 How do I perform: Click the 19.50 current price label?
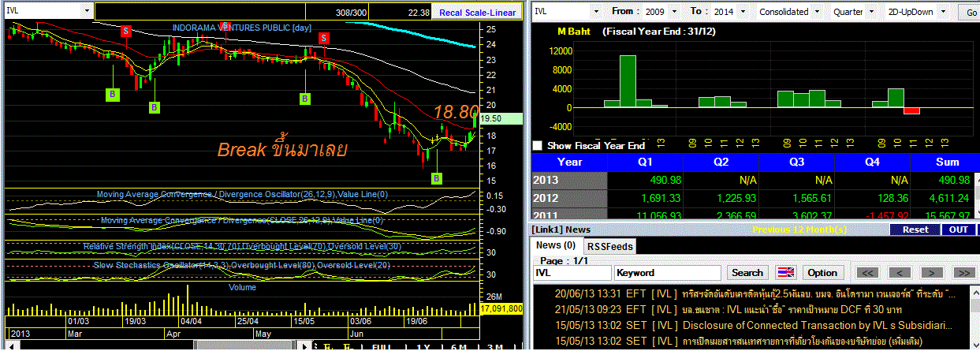(501, 118)
